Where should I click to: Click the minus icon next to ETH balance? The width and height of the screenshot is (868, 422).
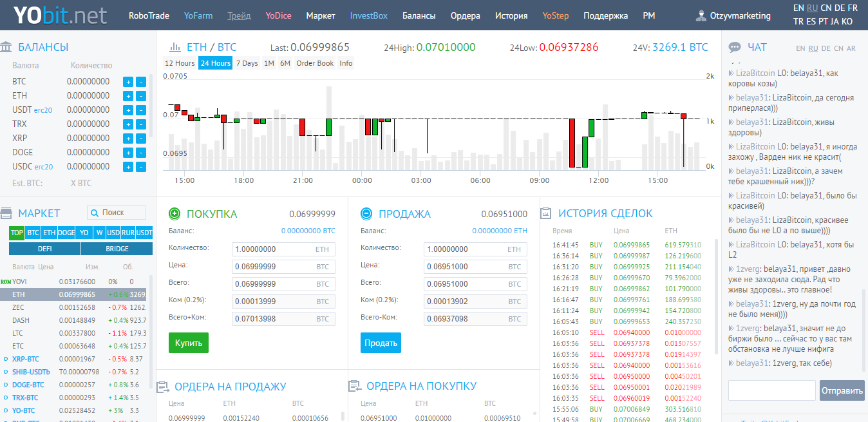pos(141,96)
